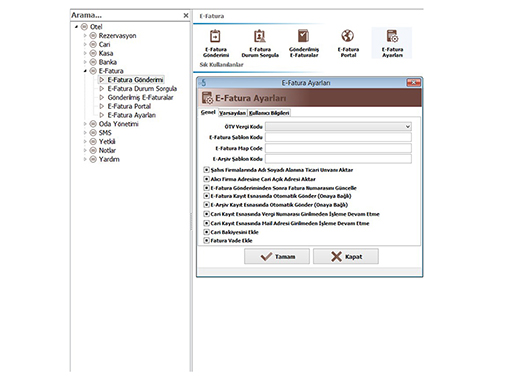Viewport: 510px width, 380px height.
Task: Open E-Fatura Gönderimi toolbar icon
Action: pyautogui.click(x=215, y=43)
